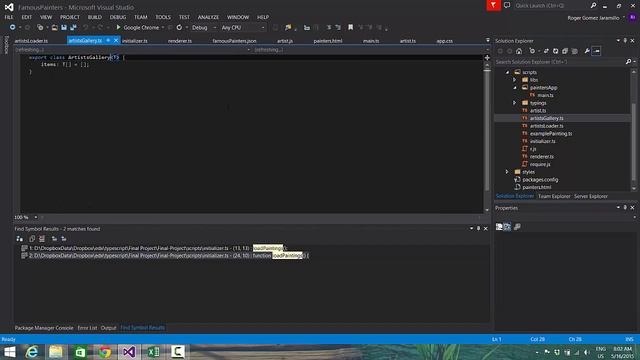Close the artistsGallery.ts tab
The height and width of the screenshot is (360, 640).
pyautogui.click(x=116, y=40)
